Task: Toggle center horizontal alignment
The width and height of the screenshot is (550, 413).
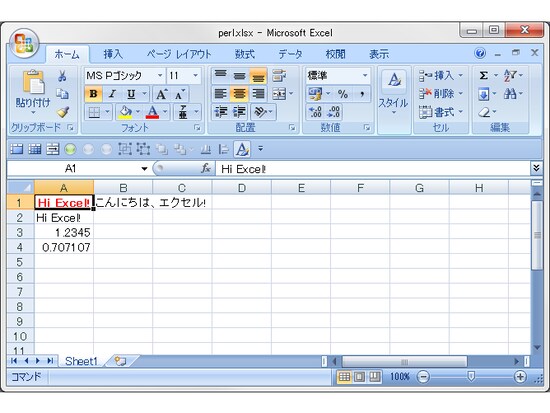Action: pyautogui.click(x=240, y=94)
